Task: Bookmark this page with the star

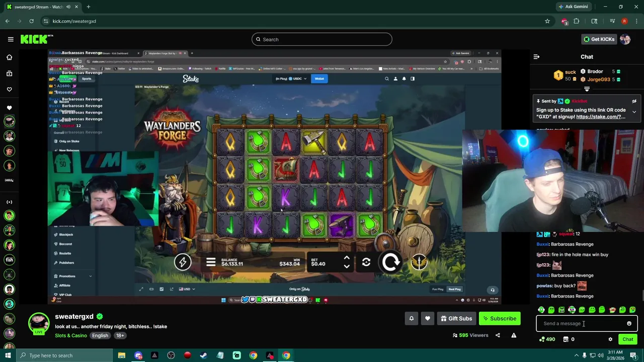Action: (x=547, y=21)
